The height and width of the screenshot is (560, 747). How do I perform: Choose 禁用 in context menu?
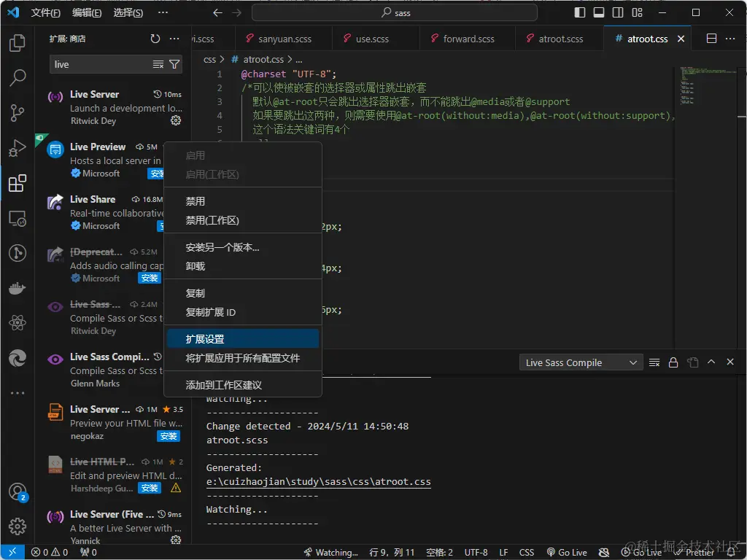click(x=243, y=201)
